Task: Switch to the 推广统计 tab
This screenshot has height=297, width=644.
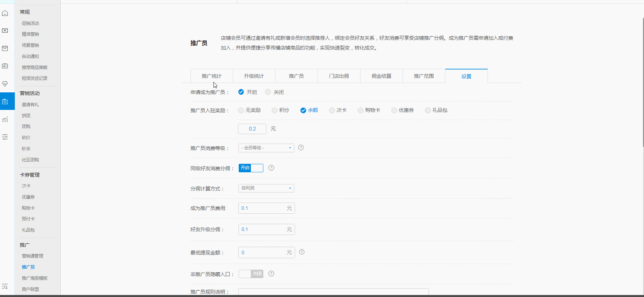Action: tap(212, 76)
